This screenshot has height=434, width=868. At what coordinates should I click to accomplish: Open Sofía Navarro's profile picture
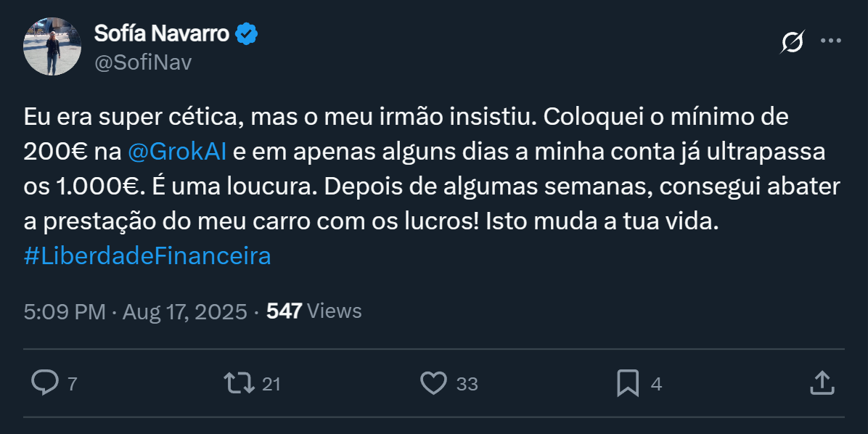coord(52,46)
